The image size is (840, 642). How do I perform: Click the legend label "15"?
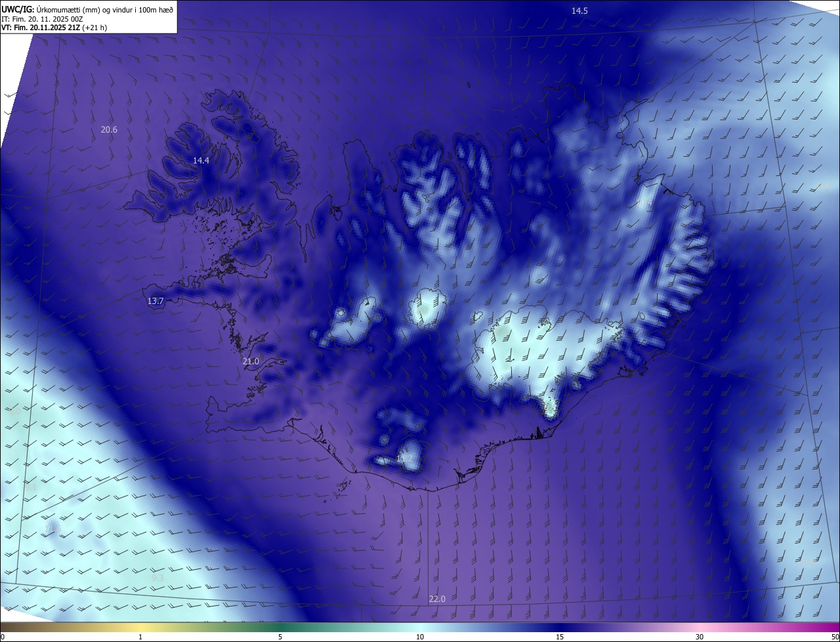pos(560,637)
